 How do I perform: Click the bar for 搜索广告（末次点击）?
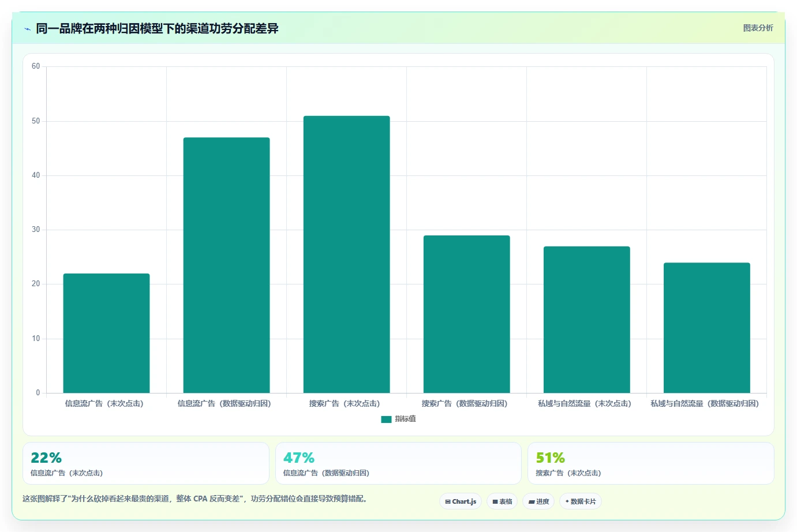pyautogui.click(x=346, y=254)
